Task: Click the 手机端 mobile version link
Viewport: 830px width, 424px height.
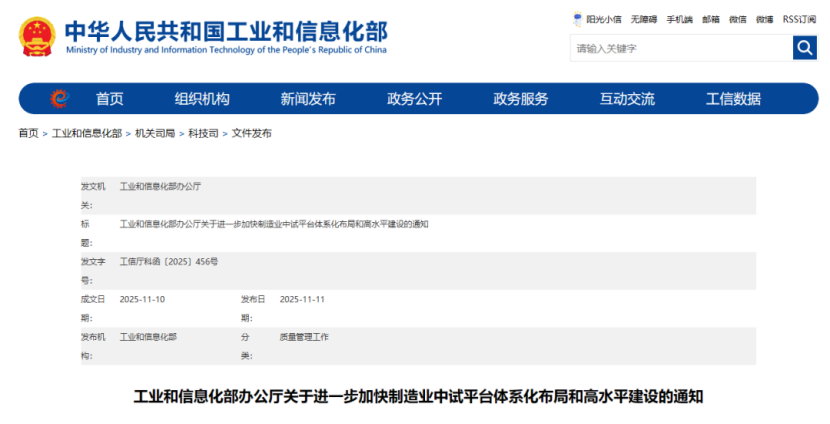Action: pyautogui.click(x=680, y=19)
